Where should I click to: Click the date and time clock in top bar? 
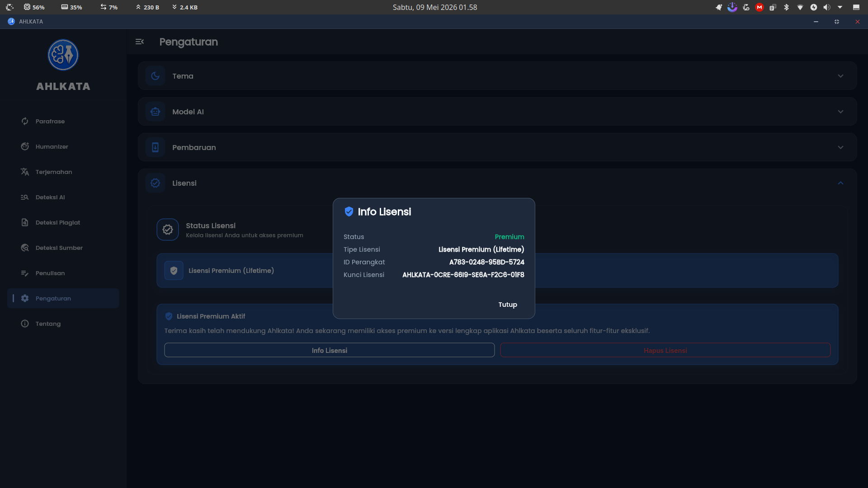coord(435,7)
